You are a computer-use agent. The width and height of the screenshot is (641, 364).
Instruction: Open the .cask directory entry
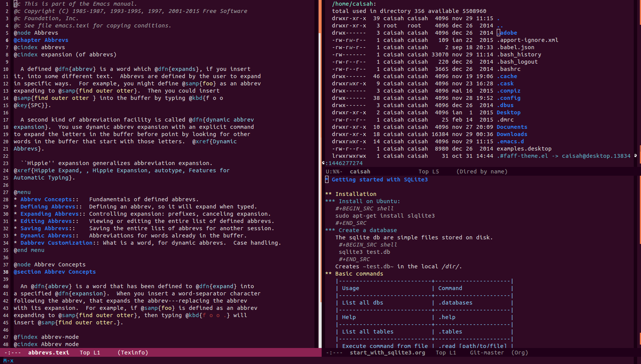(x=505, y=83)
